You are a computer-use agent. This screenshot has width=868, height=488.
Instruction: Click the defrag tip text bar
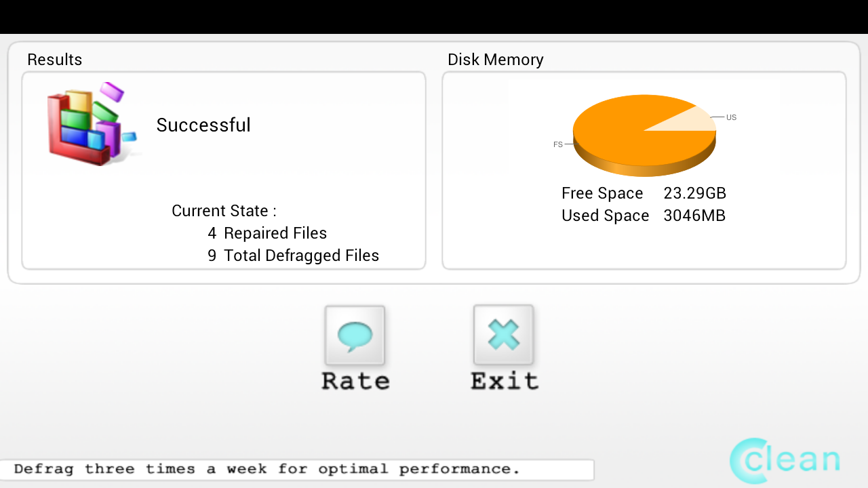pyautogui.click(x=297, y=469)
